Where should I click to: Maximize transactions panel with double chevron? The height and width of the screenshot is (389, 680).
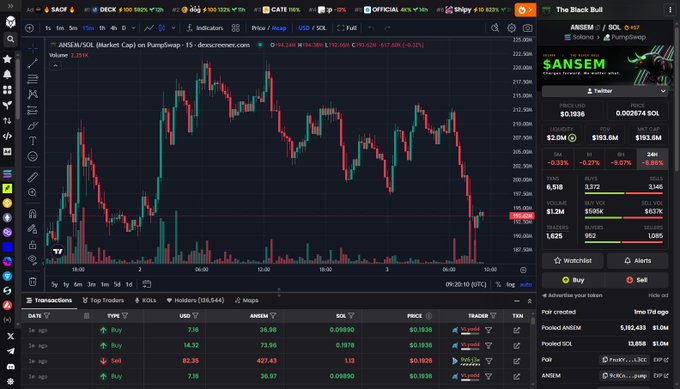tap(529, 301)
